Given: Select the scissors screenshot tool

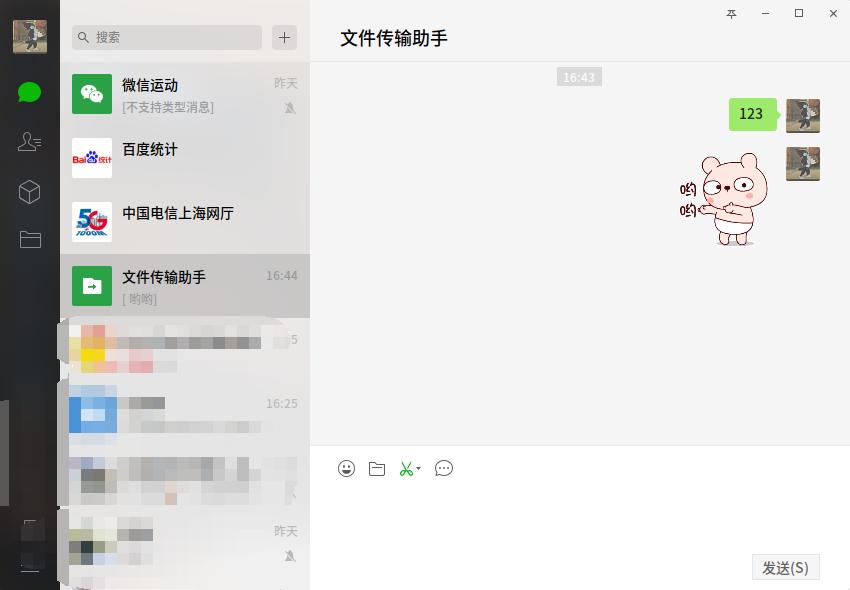Looking at the screenshot, I should (x=406, y=469).
